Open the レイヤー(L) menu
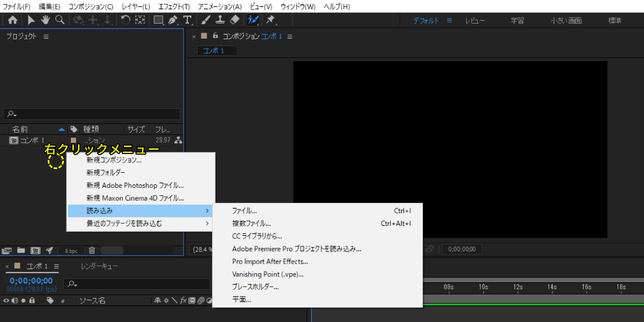 [x=136, y=7]
